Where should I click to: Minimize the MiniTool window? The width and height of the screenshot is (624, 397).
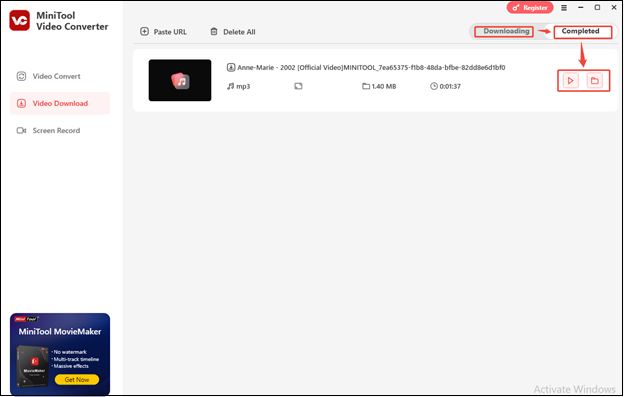click(581, 8)
